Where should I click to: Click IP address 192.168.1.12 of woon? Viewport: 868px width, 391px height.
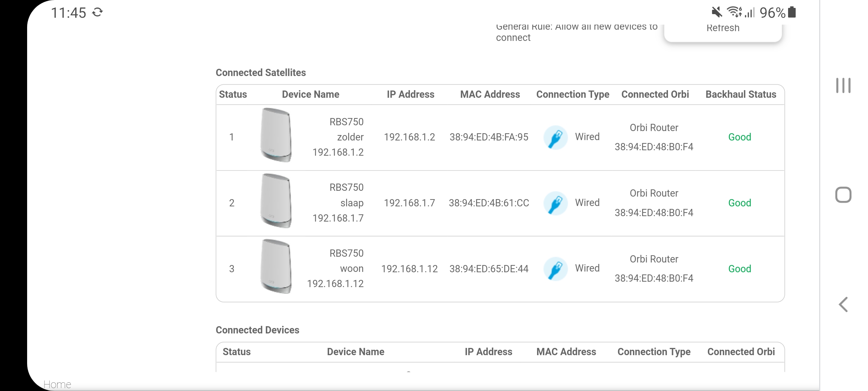pyautogui.click(x=409, y=269)
